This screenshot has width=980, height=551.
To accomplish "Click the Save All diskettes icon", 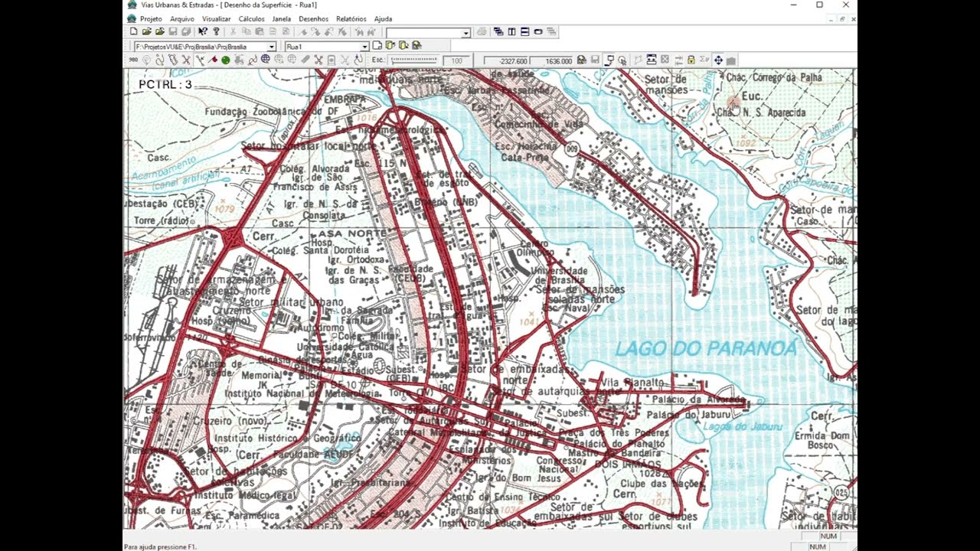I will tap(186, 31).
